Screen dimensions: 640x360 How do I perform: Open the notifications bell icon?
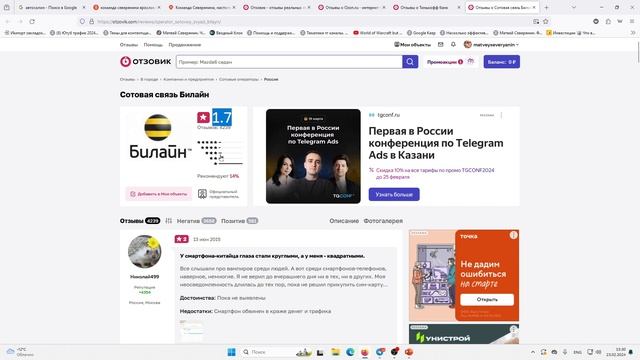coord(453,44)
